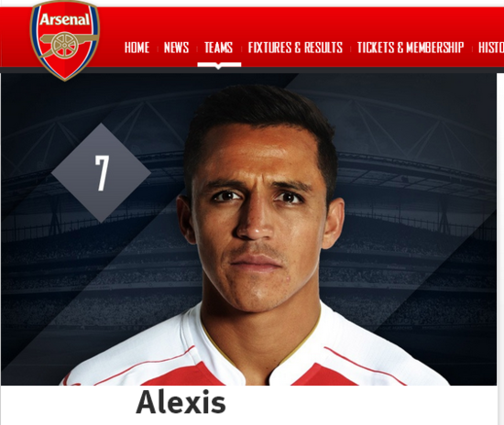
Task: Click the partially visible History menu item
Action: point(491,48)
